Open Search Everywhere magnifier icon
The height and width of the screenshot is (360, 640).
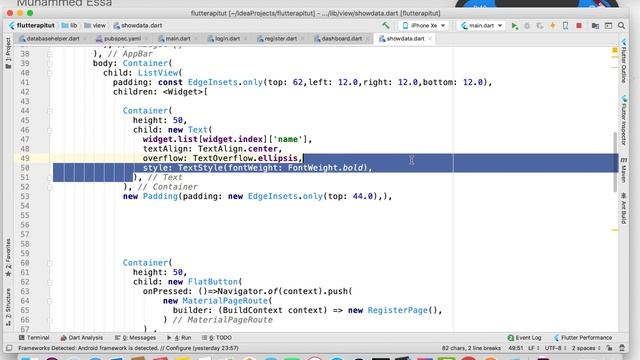(x=621, y=26)
